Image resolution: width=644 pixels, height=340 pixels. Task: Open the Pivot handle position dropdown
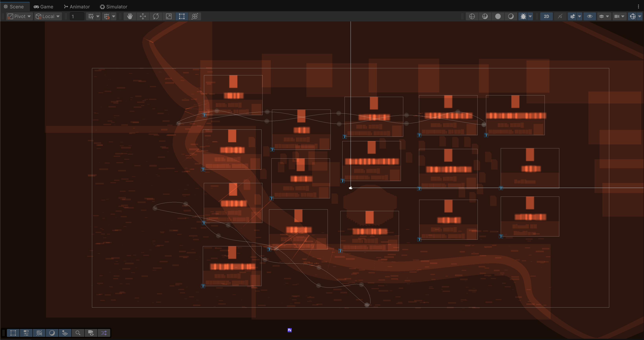pyautogui.click(x=19, y=17)
